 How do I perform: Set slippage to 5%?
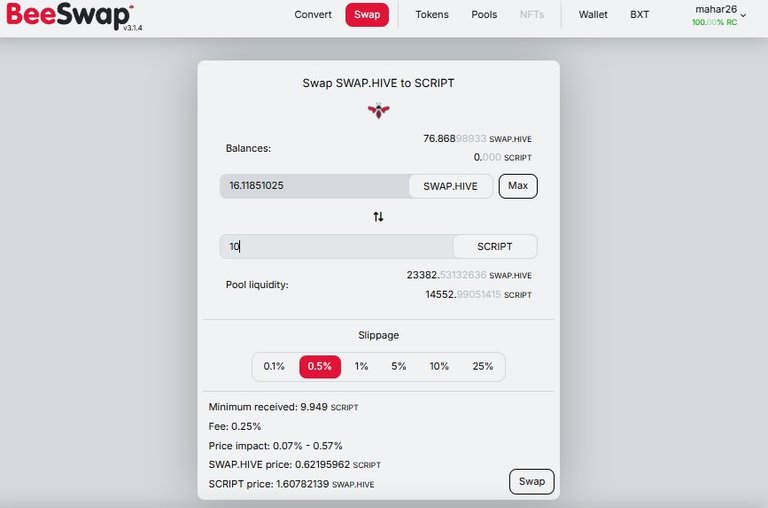[x=399, y=366]
